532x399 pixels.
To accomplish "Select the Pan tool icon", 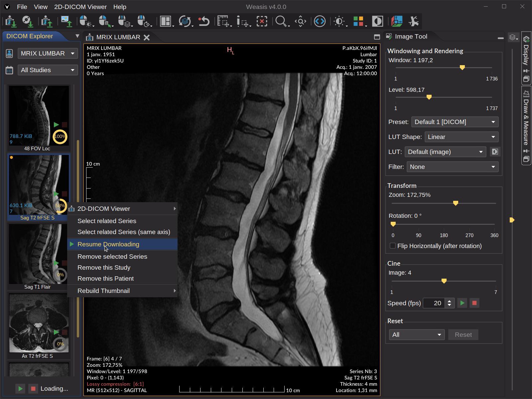I will click(300, 21).
